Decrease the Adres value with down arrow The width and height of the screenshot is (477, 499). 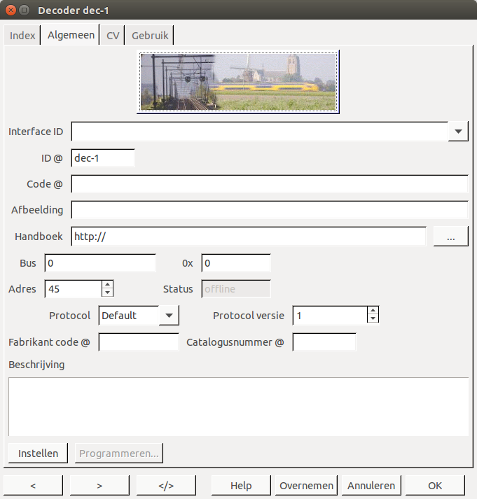pos(107,293)
